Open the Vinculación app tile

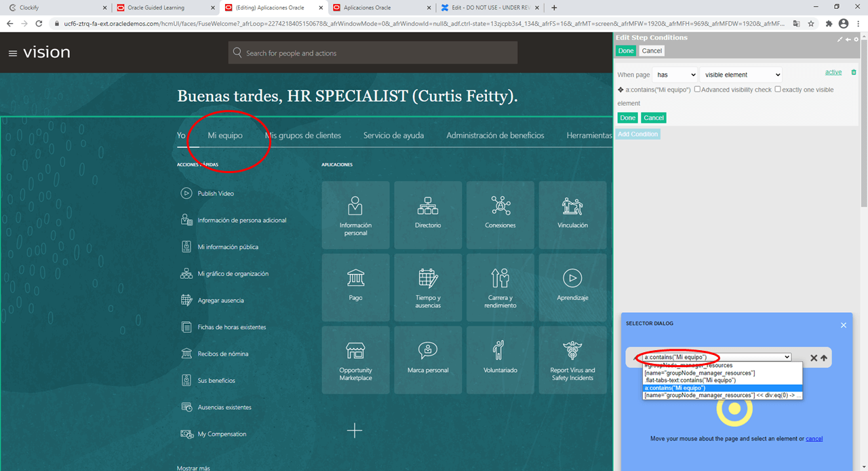(572, 214)
